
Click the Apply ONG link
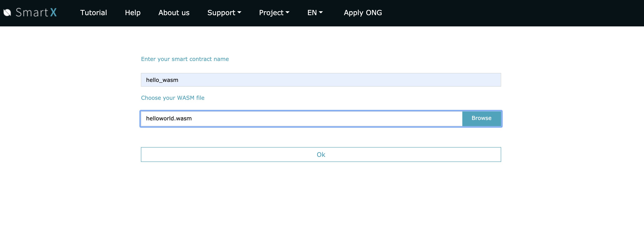(363, 12)
